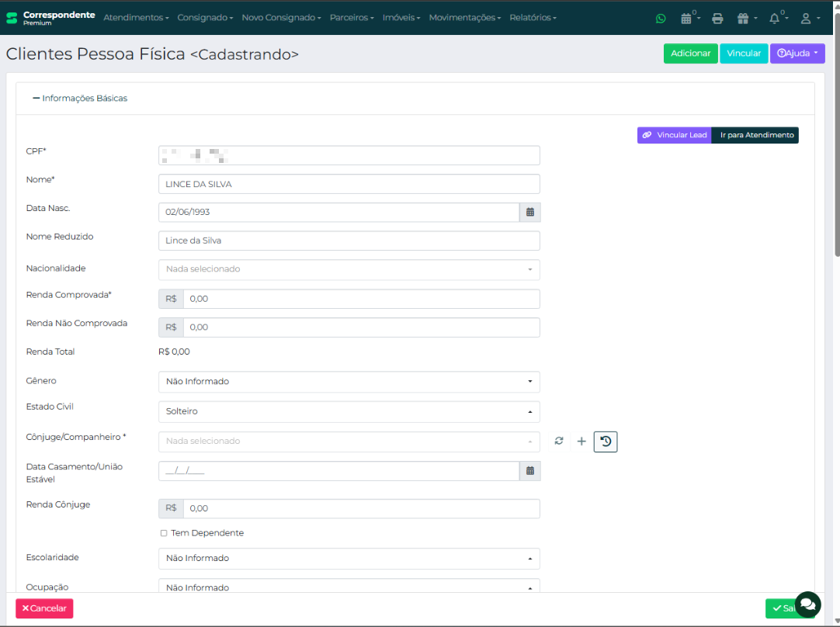840x627 pixels.
Task: View Cônjuge history clock icon
Action: click(x=606, y=442)
